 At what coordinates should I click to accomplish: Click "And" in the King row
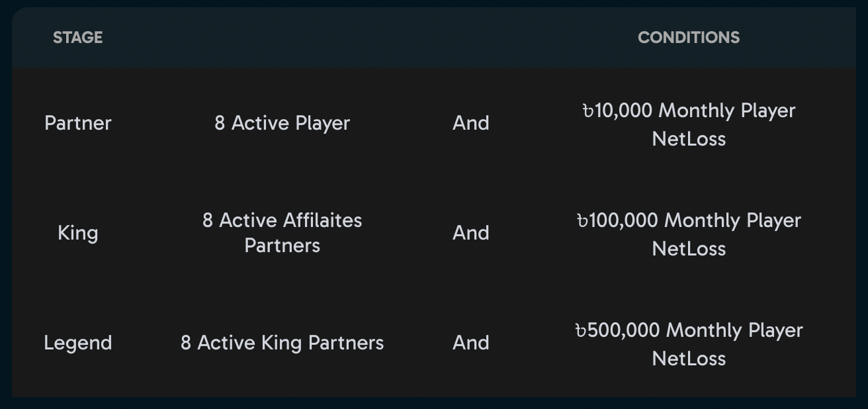pyautogui.click(x=470, y=233)
